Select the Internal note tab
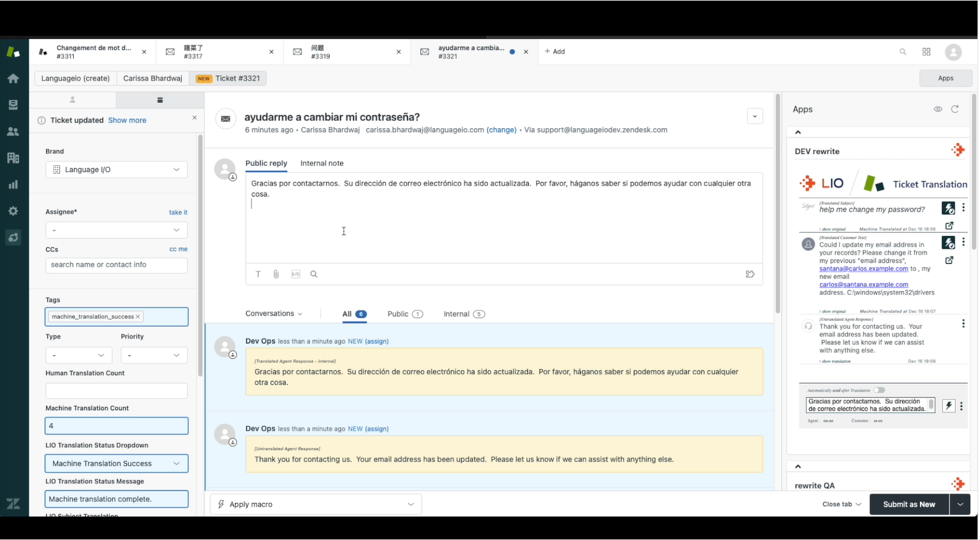Screen dimensions: 980x540 [322, 163]
